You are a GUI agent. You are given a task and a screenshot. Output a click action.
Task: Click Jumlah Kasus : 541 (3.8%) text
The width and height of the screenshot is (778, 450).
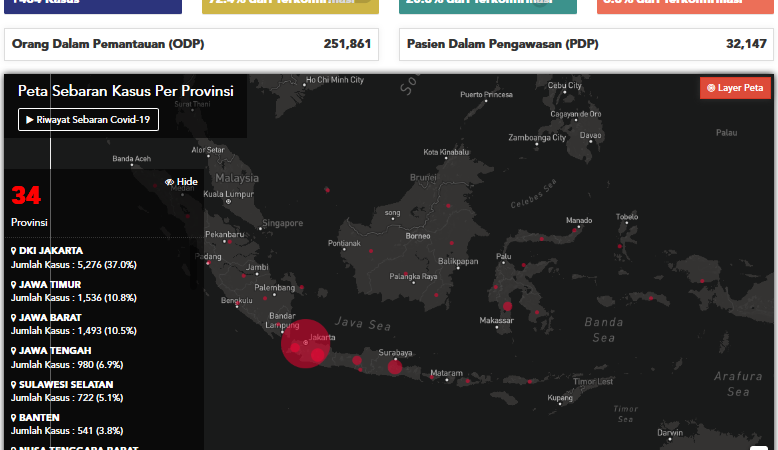(x=67, y=431)
